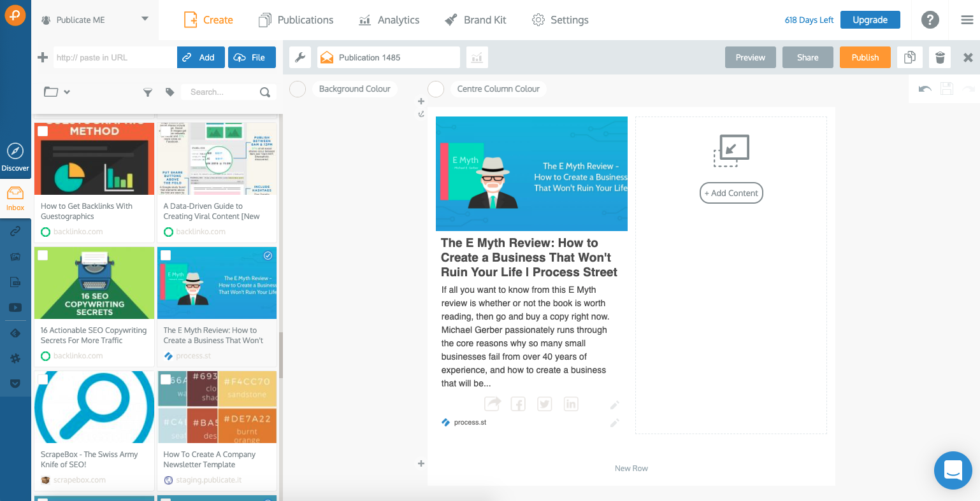Tick checkbox on Company Newsletter Template card
This screenshot has width=980, height=501.
[166, 379]
